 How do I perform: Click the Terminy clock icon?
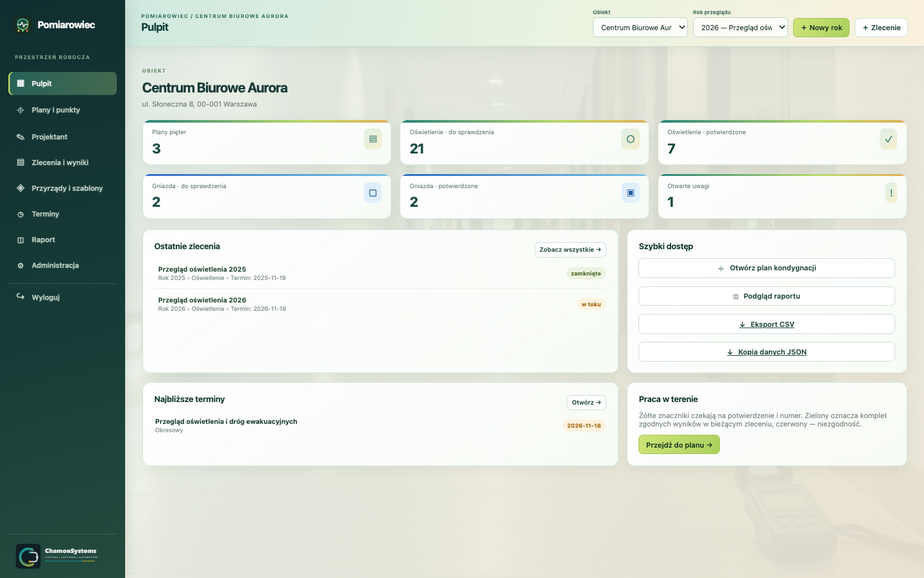coord(21,215)
